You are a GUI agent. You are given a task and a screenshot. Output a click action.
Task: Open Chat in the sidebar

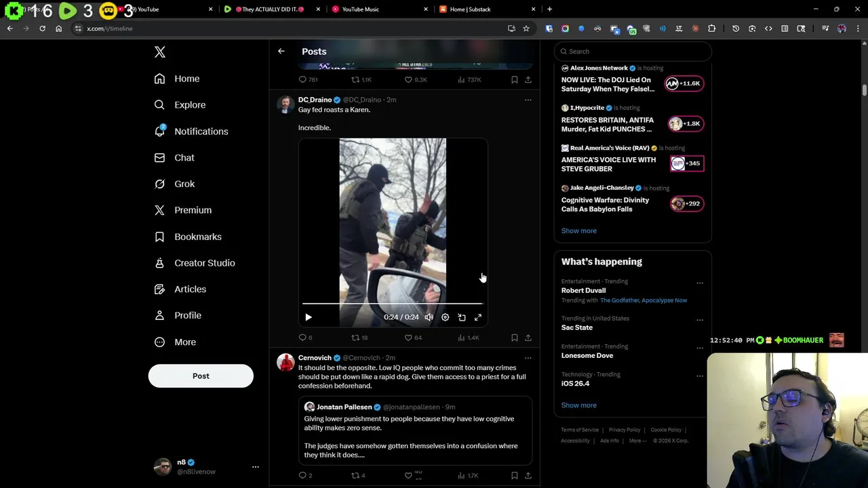click(174, 157)
